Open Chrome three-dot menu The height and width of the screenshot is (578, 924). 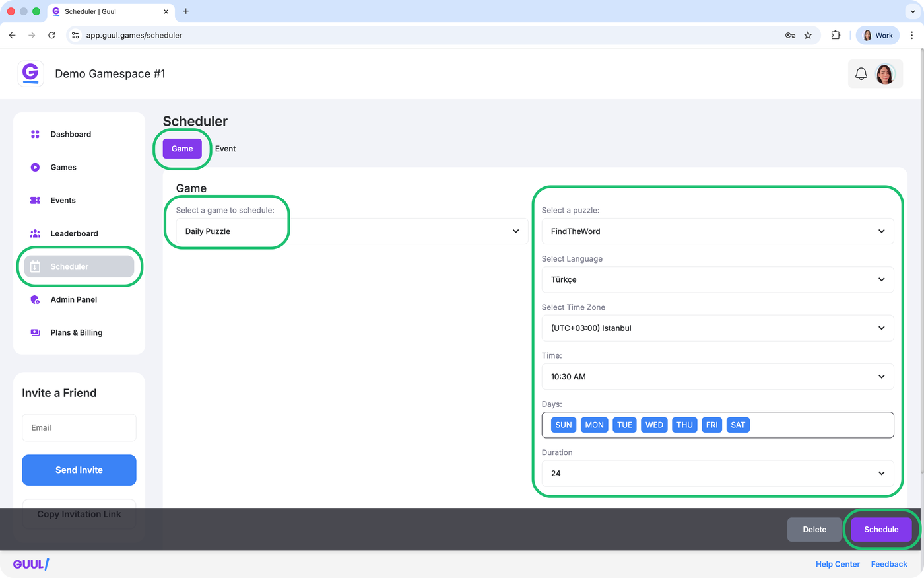click(912, 35)
